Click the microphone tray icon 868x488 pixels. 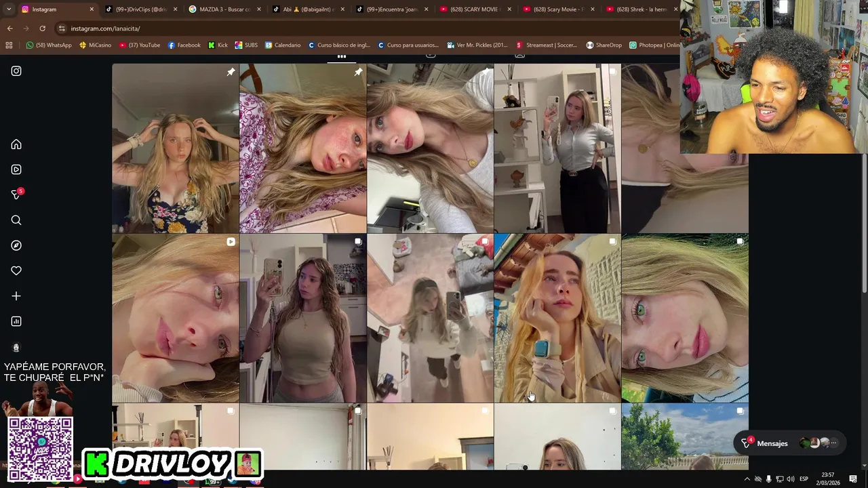pyautogui.click(x=768, y=479)
